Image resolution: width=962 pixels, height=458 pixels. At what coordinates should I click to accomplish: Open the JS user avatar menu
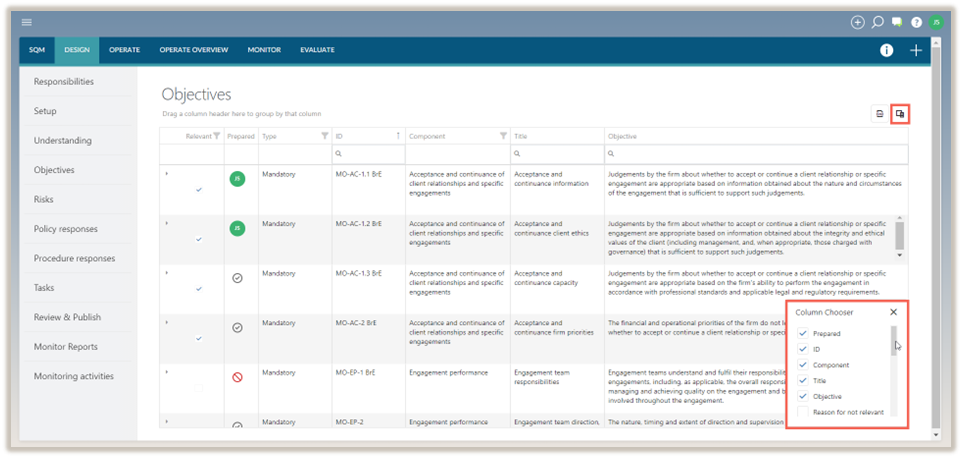[936, 22]
